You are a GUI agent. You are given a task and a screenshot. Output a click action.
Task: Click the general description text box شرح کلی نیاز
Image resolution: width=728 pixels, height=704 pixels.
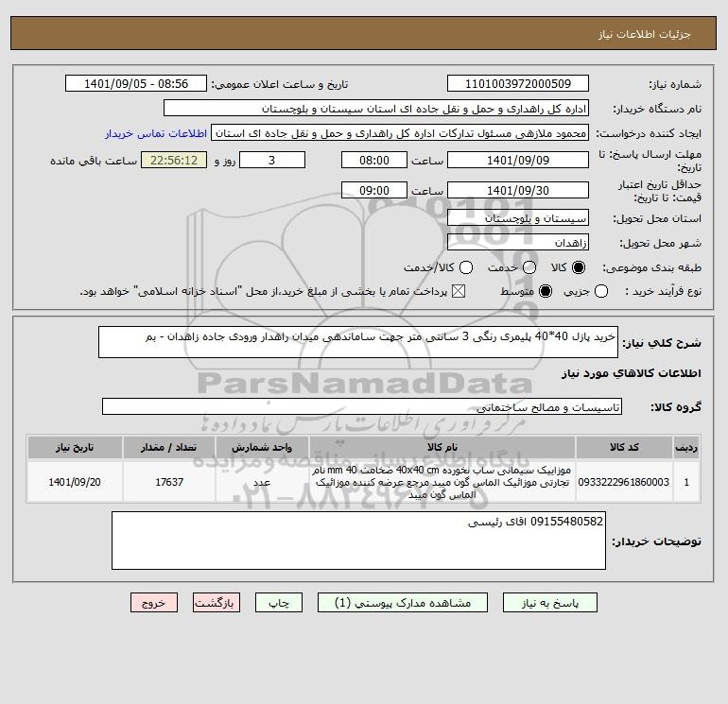pos(358,342)
